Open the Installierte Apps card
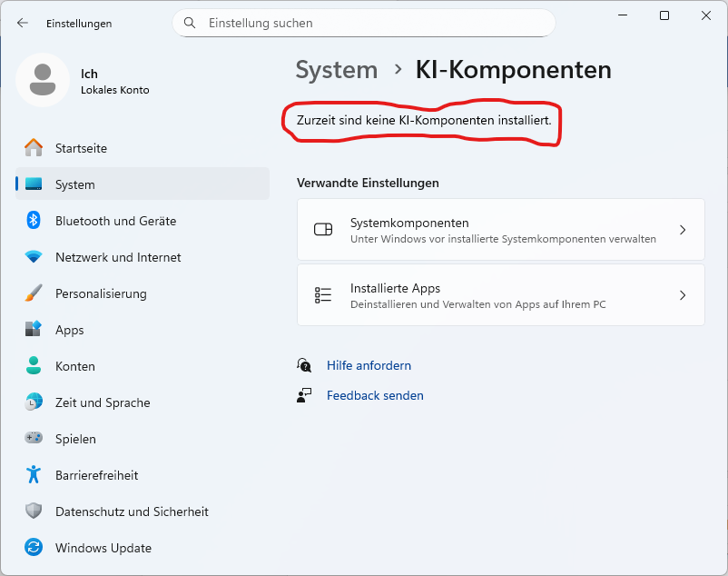728x576 pixels. pyautogui.click(x=501, y=295)
